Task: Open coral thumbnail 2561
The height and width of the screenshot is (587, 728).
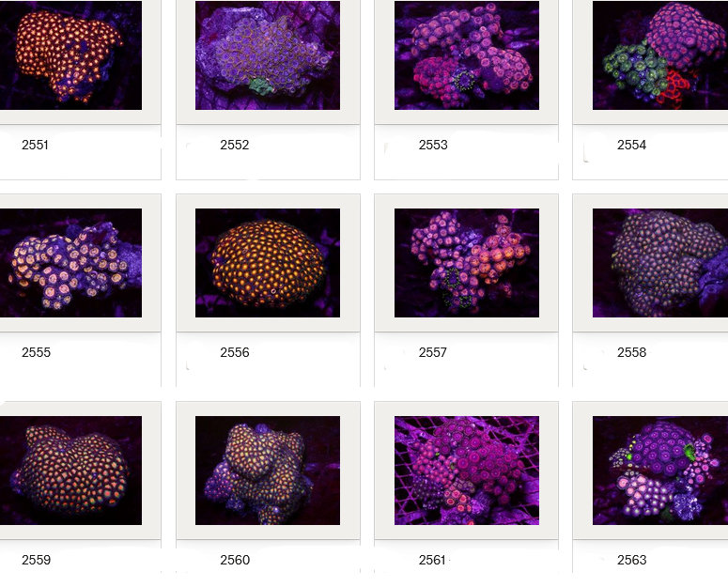Action: pyautogui.click(x=467, y=470)
